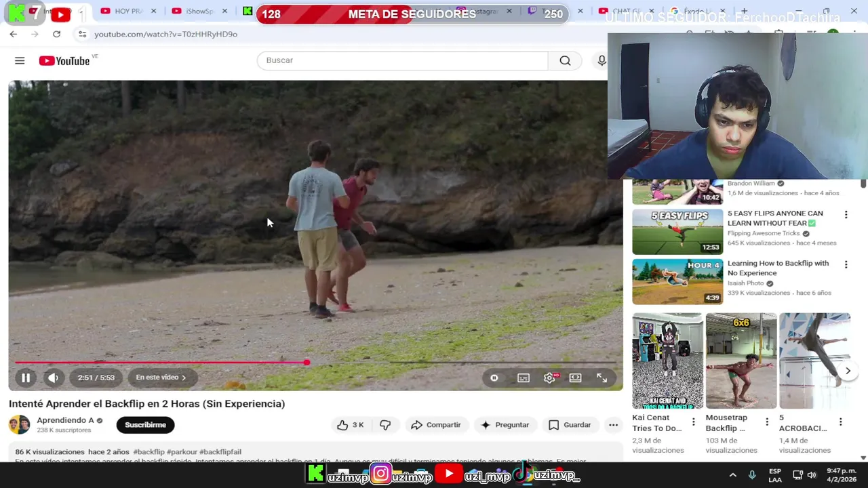868x488 pixels.
Task: Open options for 5 ACROBACI short
Action: (x=840, y=422)
